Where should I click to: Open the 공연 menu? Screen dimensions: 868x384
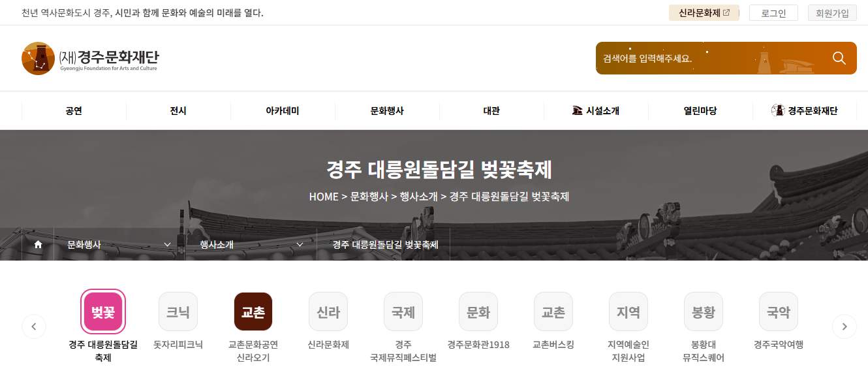click(74, 111)
